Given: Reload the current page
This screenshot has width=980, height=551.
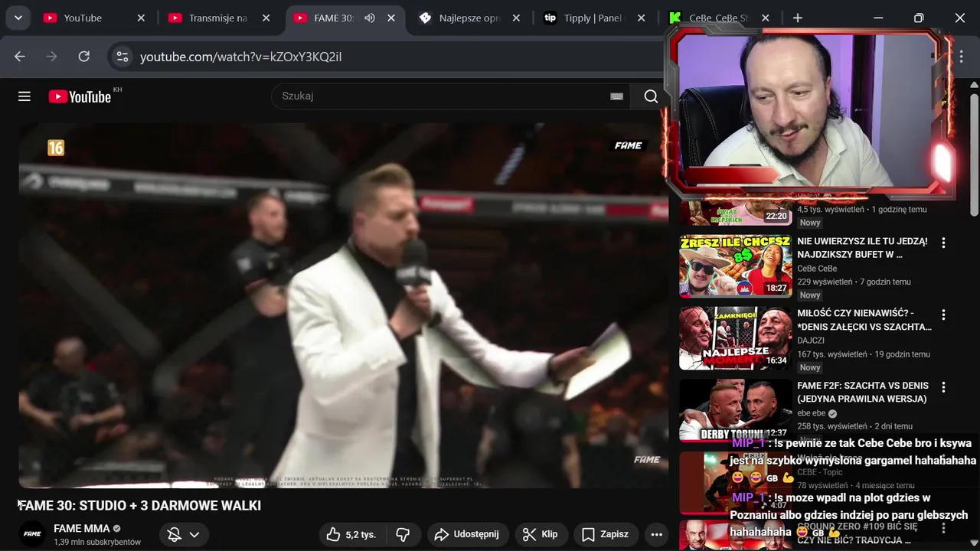Looking at the screenshot, I should pyautogui.click(x=84, y=57).
